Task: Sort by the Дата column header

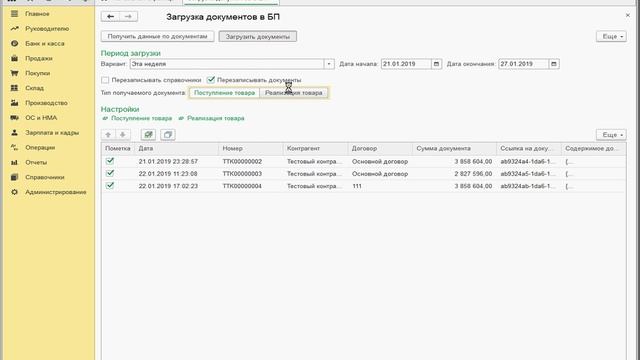Action: tap(176, 149)
